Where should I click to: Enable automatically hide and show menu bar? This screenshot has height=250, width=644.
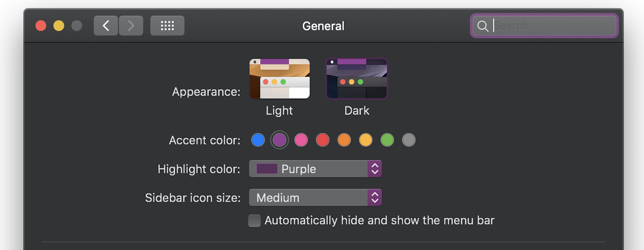pyautogui.click(x=254, y=221)
